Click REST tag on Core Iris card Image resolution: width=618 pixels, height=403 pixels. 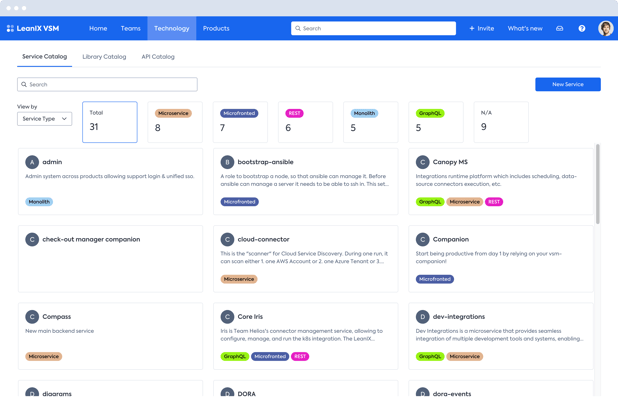click(300, 356)
